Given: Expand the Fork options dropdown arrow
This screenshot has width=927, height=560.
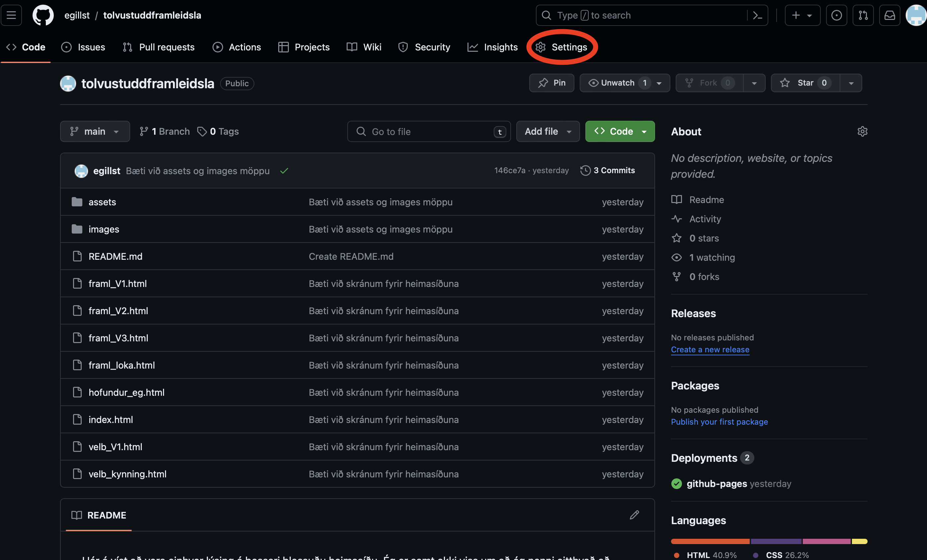Looking at the screenshot, I should pyautogui.click(x=754, y=83).
